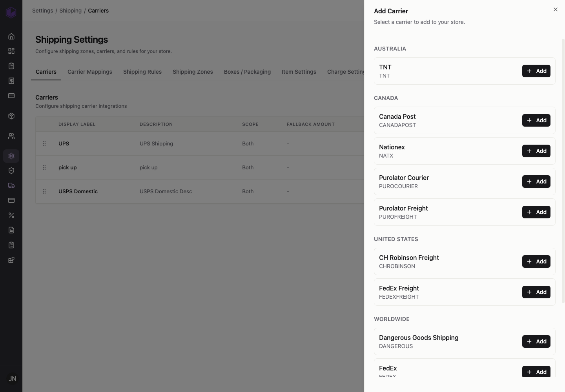565x392 pixels.
Task: Go to Settings in the breadcrumb
Action: (42, 11)
